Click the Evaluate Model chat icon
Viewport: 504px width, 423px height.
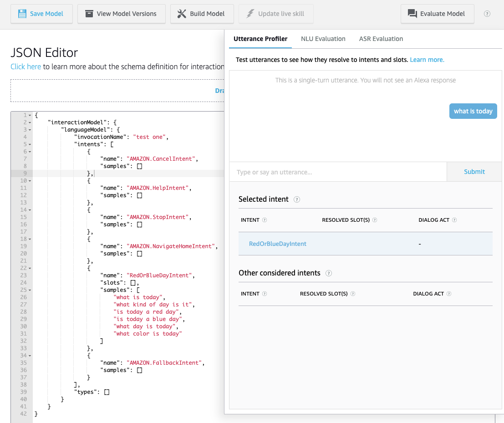tap(412, 14)
